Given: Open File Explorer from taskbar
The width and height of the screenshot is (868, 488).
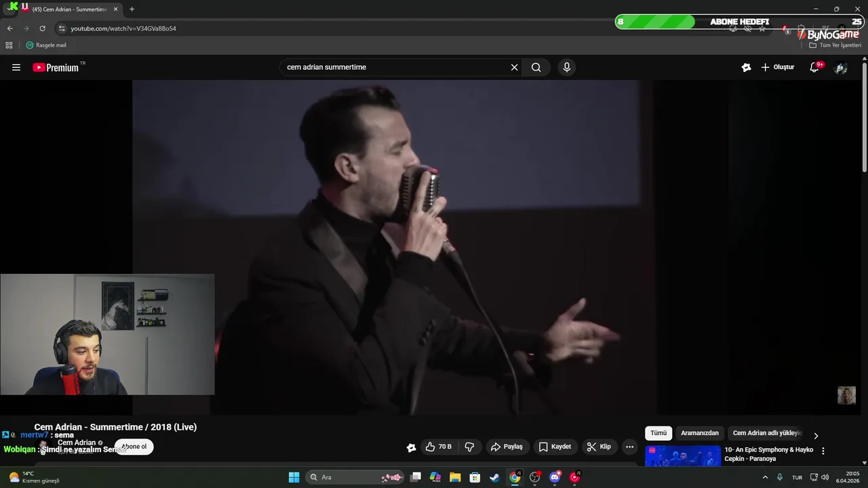Looking at the screenshot, I should (455, 477).
